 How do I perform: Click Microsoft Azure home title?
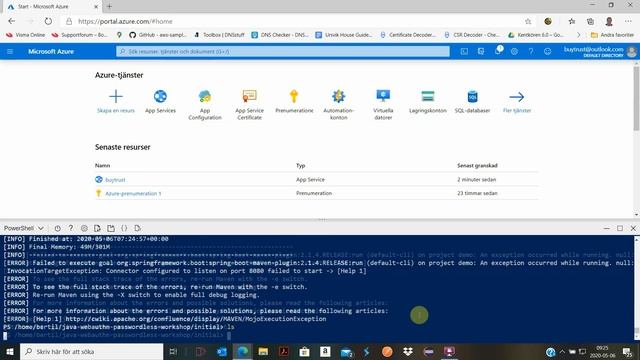tap(51, 51)
